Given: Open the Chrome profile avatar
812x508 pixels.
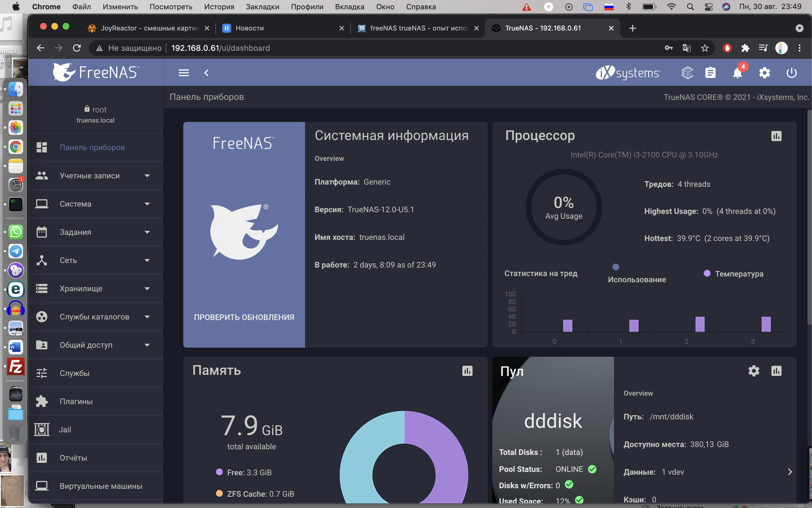Looking at the screenshot, I should (x=781, y=48).
